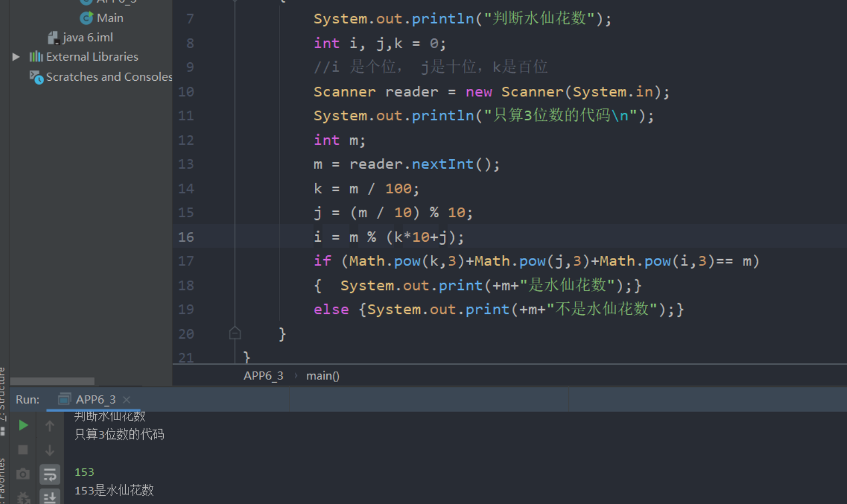847x504 pixels.
Task: Click 'Scanner reader' declaration on line 10
Action: (492, 92)
